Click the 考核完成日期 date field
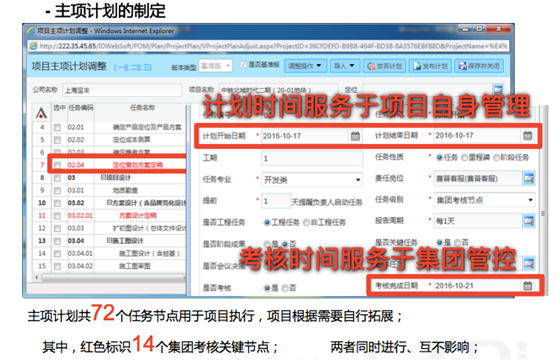 click(x=477, y=285)
